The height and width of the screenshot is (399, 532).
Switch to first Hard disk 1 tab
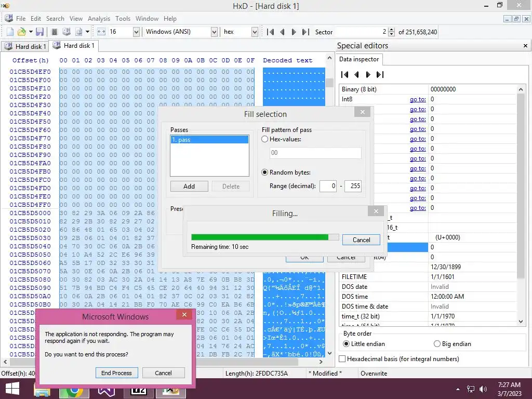pos(25,46)
